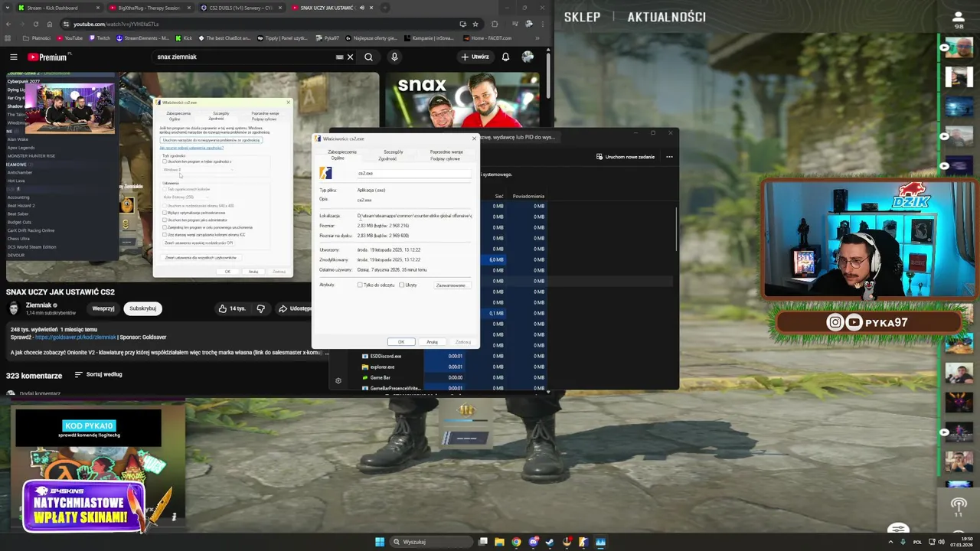Tick the Tylko do odczytu checkbox
The height and width of the screenshot is (551, 980).
pos(360,285)
